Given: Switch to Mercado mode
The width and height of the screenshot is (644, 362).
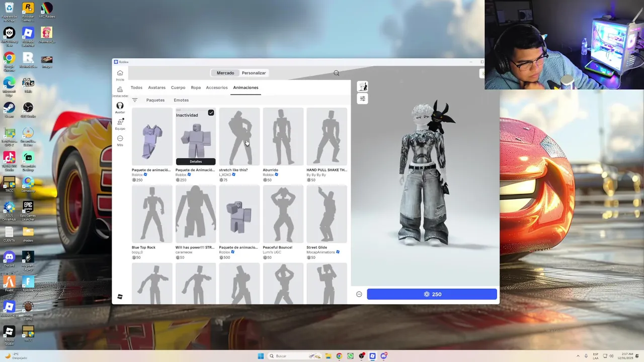Looking at the screenshot, I should [225, 73].
